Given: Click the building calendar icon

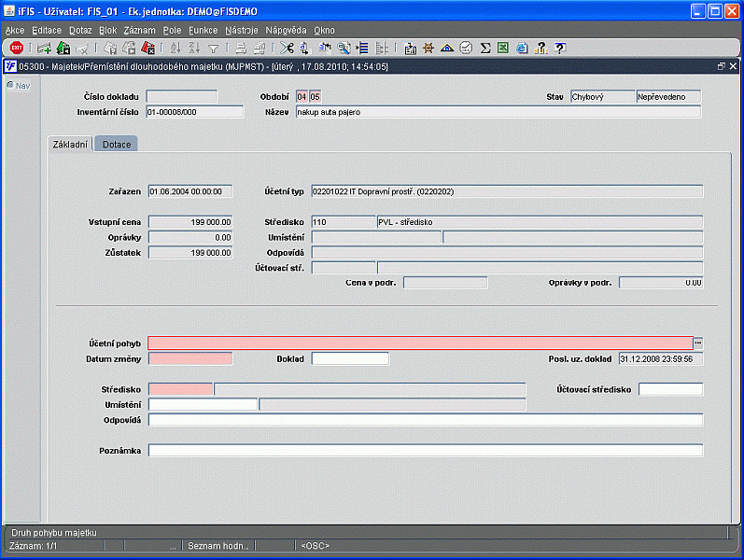Looking at the screenshot, I should click(x=410, y=48).
